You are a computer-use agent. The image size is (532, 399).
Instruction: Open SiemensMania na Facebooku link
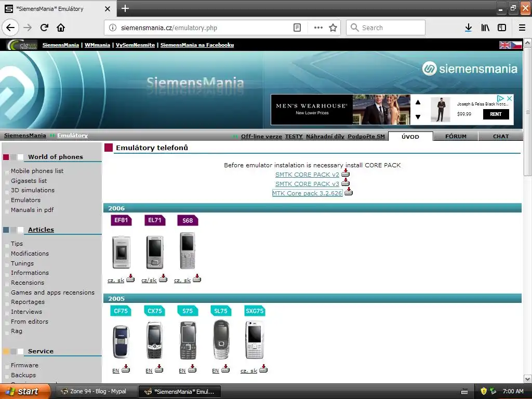[197, 45]
